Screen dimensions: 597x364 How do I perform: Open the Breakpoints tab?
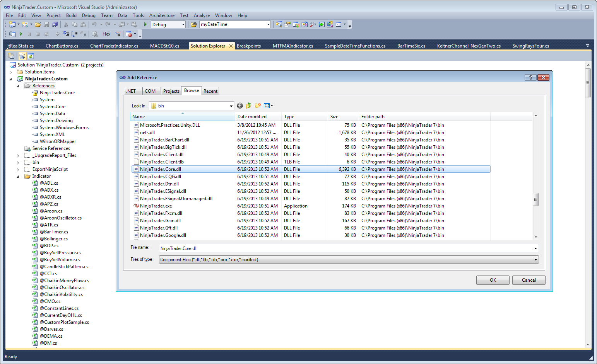249,46
